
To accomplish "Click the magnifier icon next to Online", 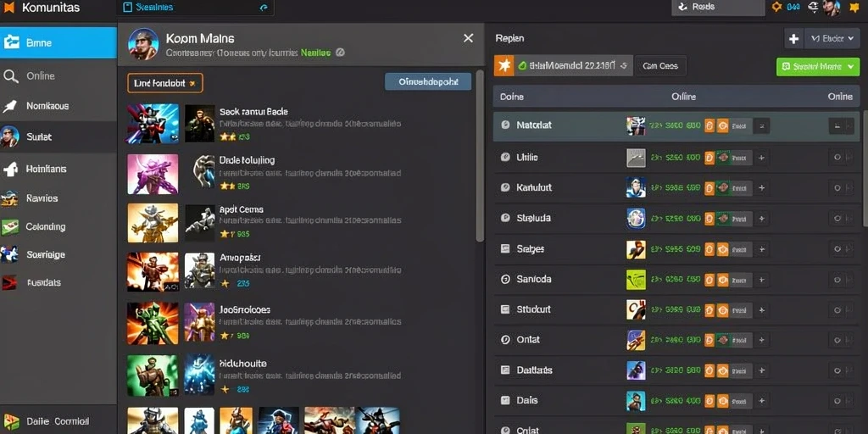I will point(10,75).
